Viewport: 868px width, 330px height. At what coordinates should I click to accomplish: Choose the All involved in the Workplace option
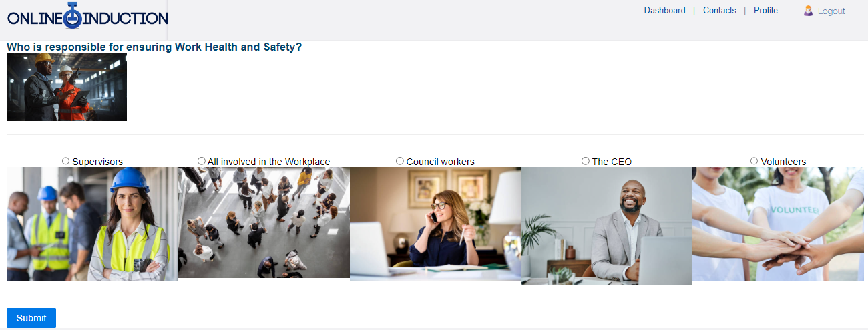click(x=202, y=161)
